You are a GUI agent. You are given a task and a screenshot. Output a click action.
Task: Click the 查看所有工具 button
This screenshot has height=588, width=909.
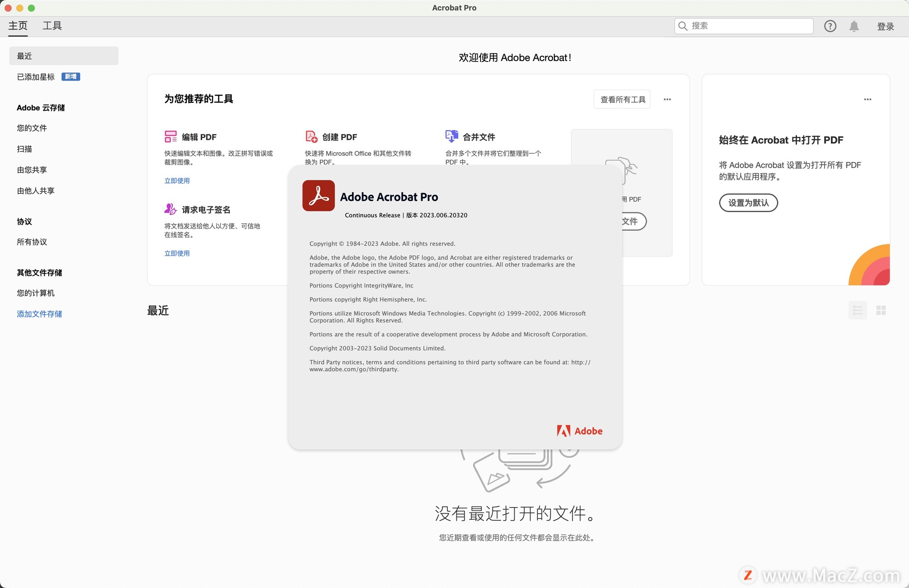(623, 99)
